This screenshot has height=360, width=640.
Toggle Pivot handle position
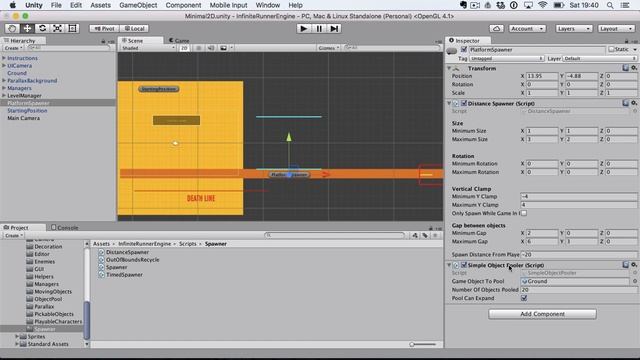pyautogui.click(x=104, y=29)
